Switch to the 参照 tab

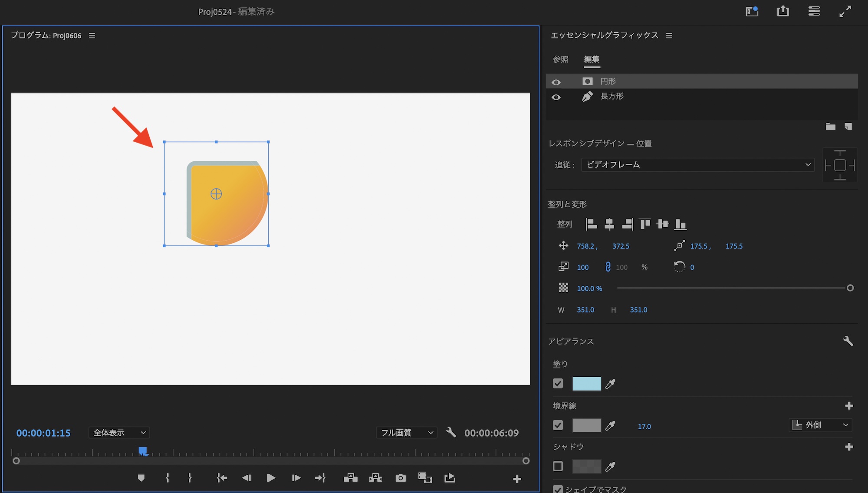point(560,59)
